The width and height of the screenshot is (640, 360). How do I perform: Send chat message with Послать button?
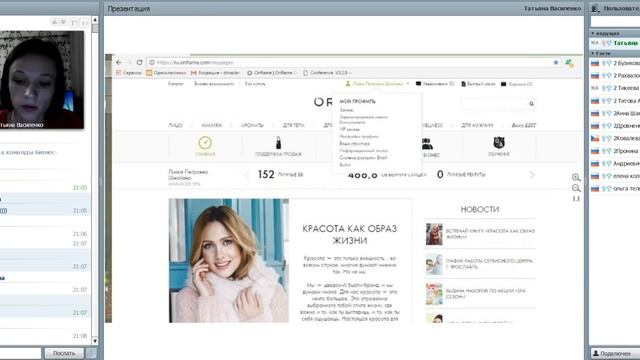64,353
